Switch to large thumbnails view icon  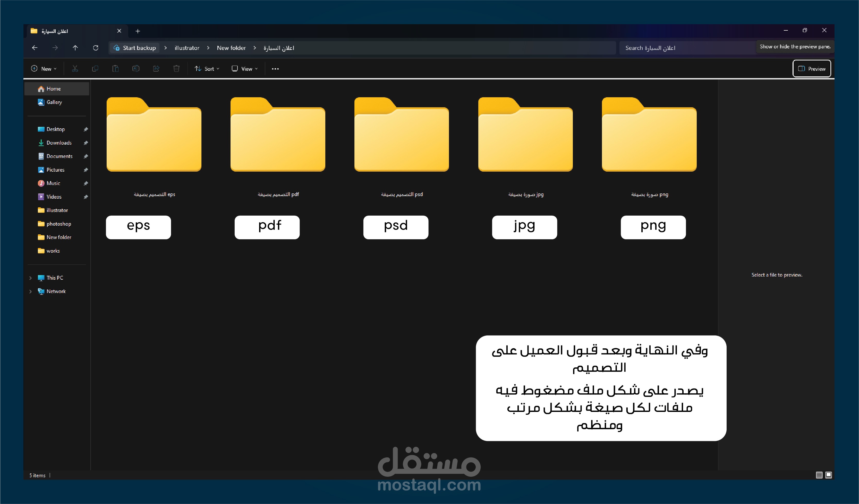click(829, 475)
